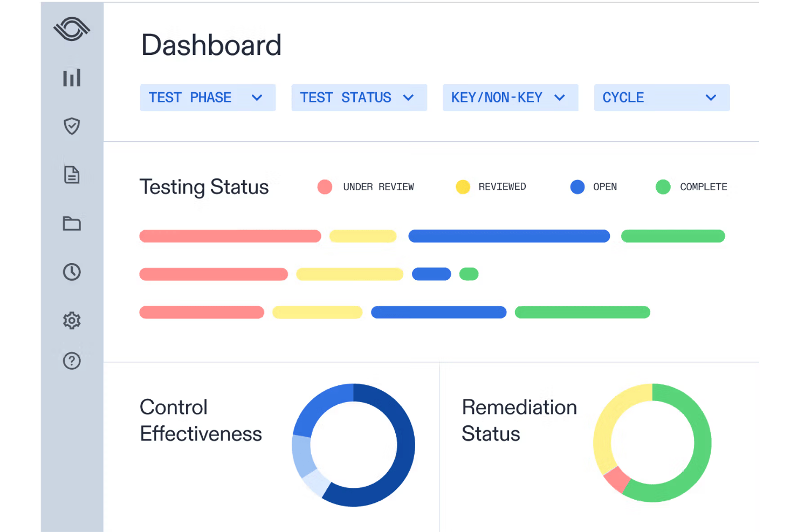Open the clock history icon

pos(72,272)
